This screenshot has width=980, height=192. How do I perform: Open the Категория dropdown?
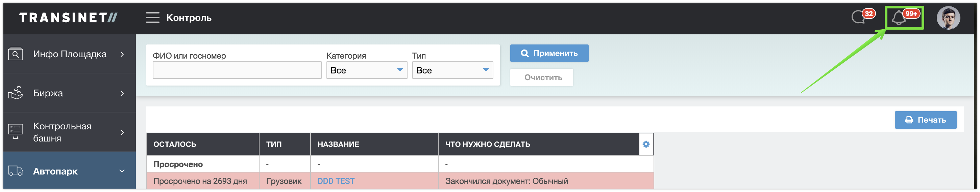(366, 70)
